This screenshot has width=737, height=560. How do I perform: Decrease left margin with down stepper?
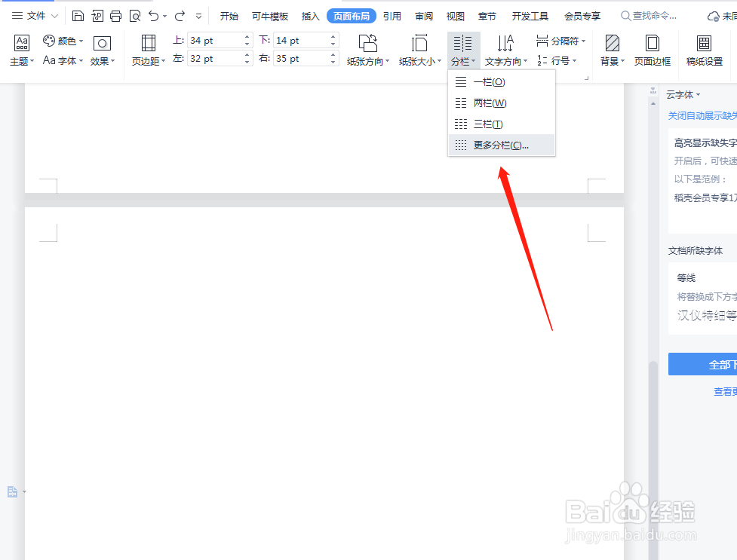[x=247, y=62]
